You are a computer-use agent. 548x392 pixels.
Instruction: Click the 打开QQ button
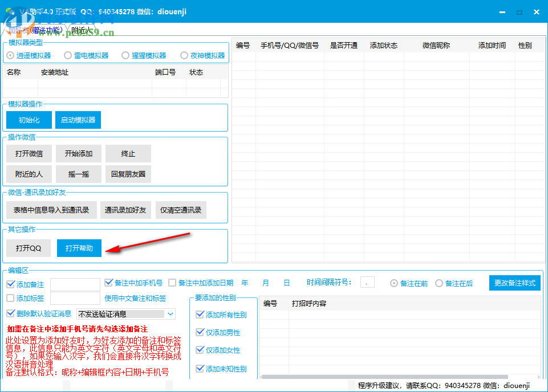[x=29, y=248]
